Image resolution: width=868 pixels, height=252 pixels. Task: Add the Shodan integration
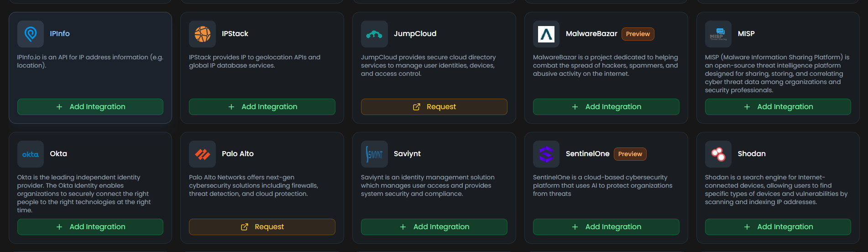tap(778, 227)
